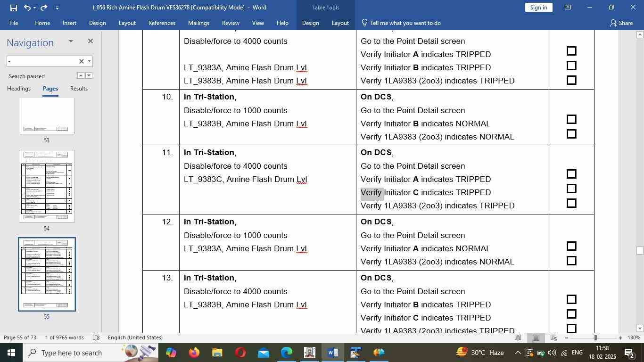Check step 12 Initiator A indicates NORMAL box
Screen dimensions: 644x362
[571, 246]
